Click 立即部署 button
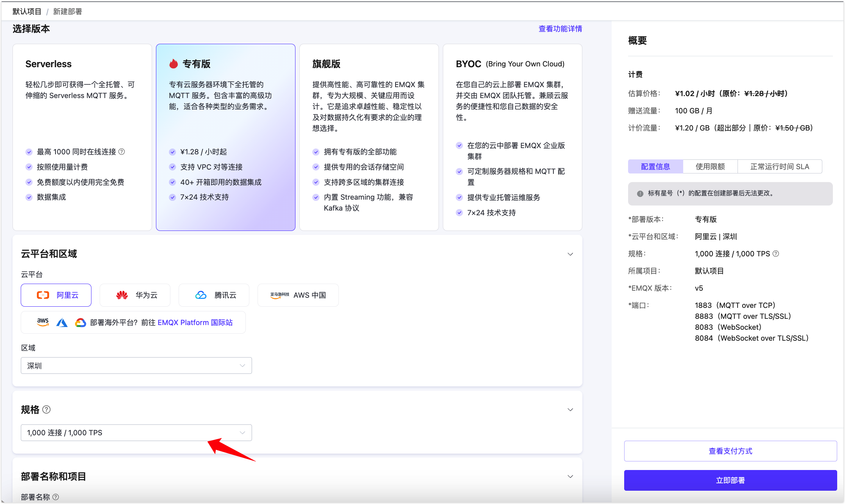 (730, 480)
